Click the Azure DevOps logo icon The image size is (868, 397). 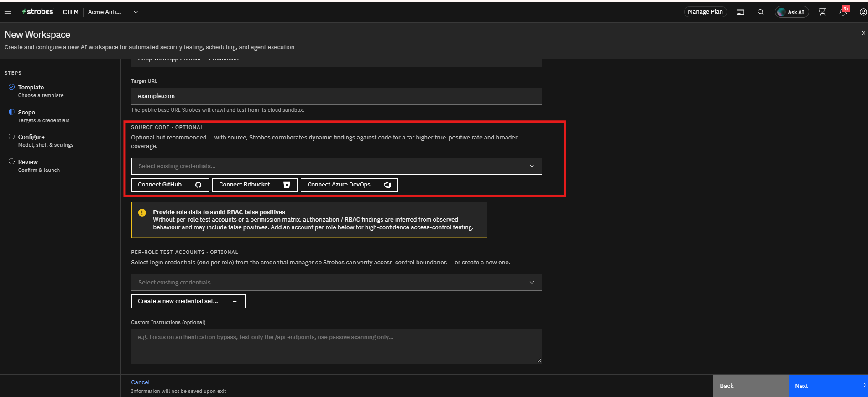click(387, 185)
